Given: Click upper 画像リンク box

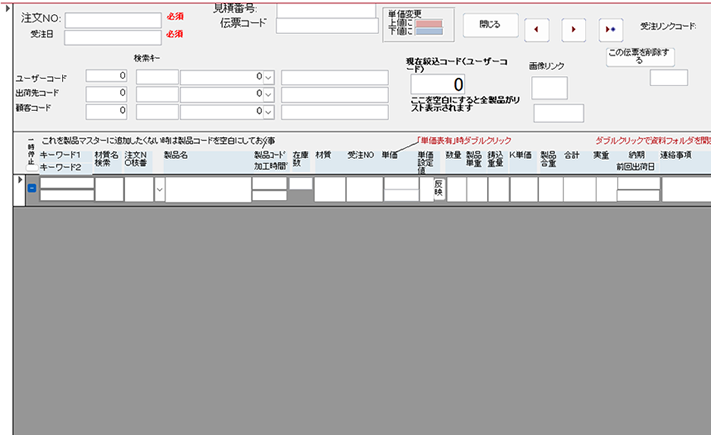Looking at the screenshot, I should pos(549,88).
